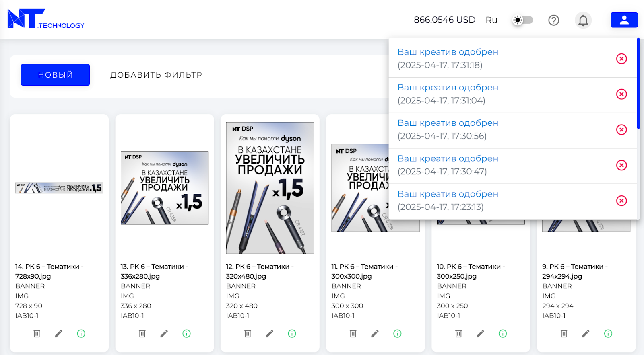Image resolution: width=644 pixels, height=355 pixels.
Task: Click the 866.0546 USD balance
Action: pyautogui.click(x=444, y=20)
